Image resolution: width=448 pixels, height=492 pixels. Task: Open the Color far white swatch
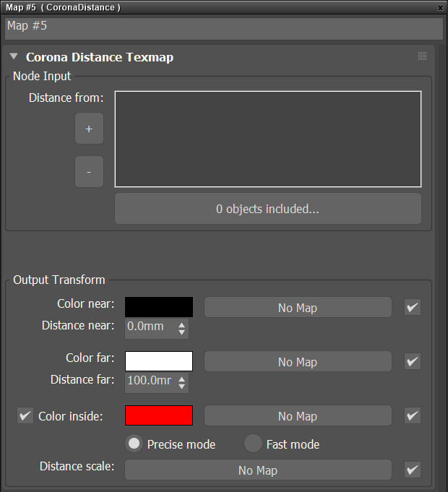click(x=159, y=361)
